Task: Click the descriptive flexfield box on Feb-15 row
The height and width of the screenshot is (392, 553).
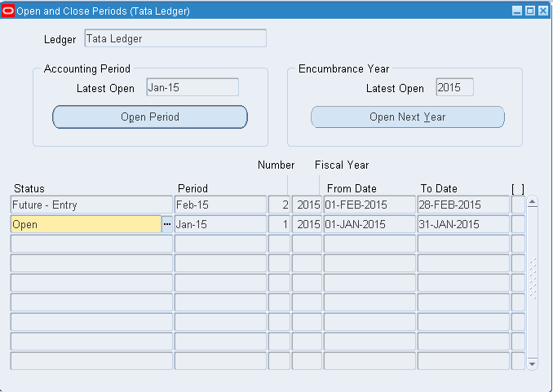Action: point(518,205)
